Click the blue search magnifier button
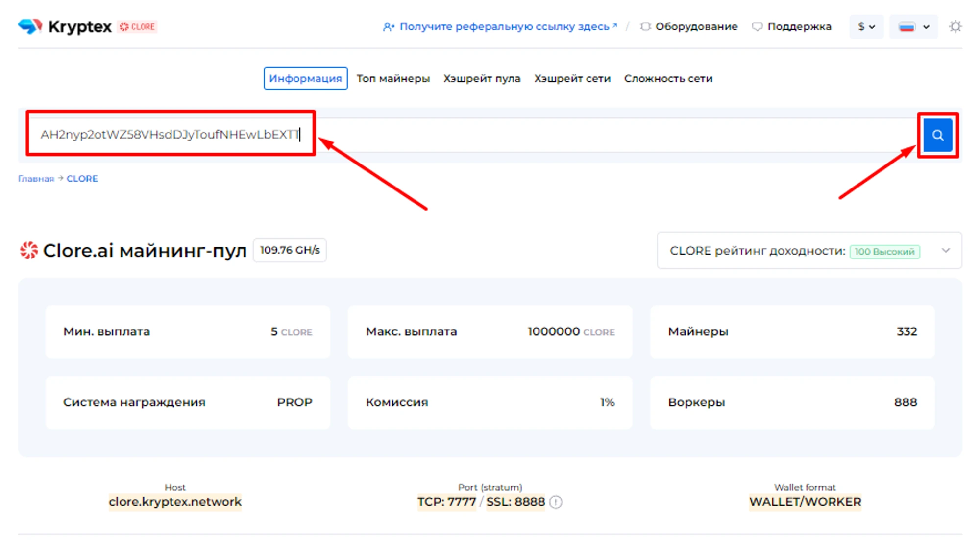 tap(937, 135)
